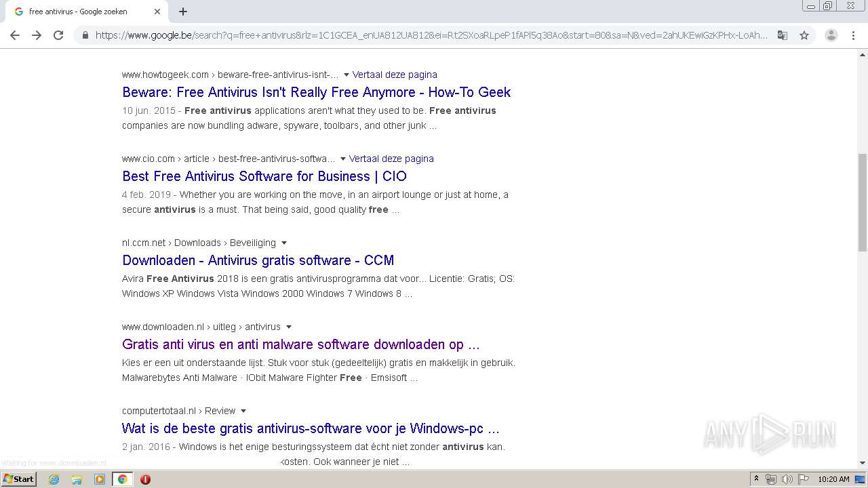
Task: Launch Internet Explorer from the taskbar
Action: 54,479
